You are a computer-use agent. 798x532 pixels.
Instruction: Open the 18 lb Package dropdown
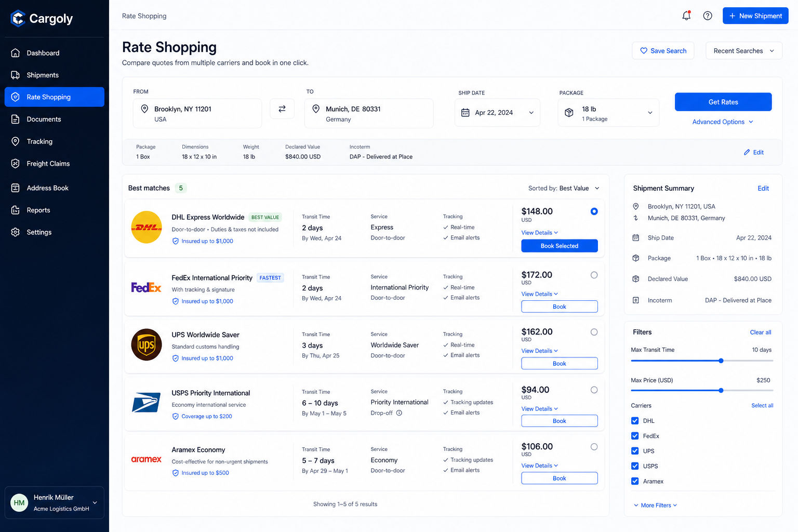click(608, 113)
